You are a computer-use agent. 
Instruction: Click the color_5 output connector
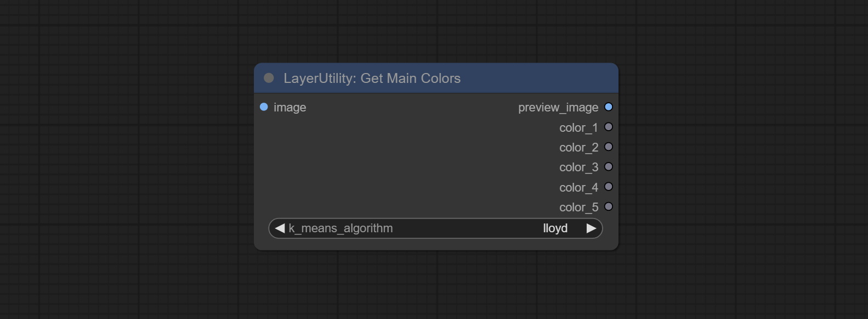608,207
